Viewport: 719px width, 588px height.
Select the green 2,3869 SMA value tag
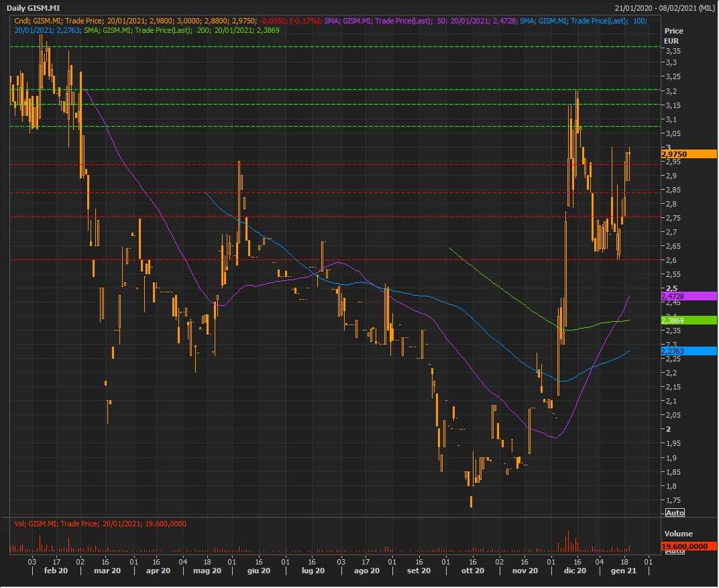point(689,321)
